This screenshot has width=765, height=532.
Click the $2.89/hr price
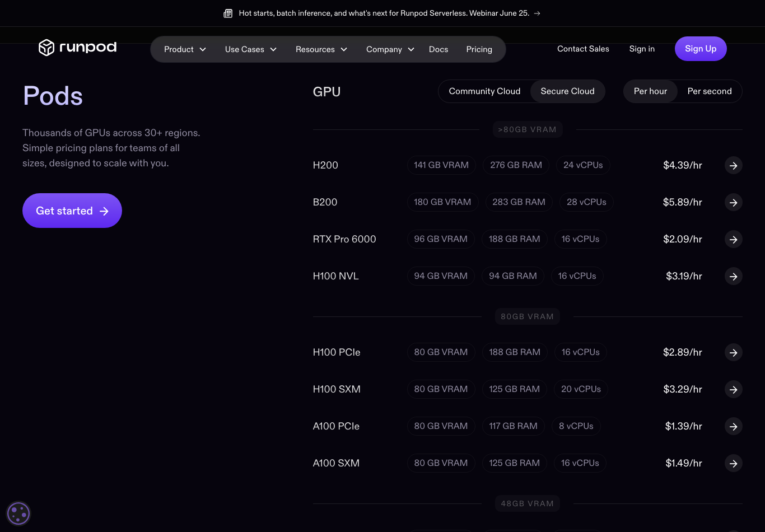click(x=683, y=352)
